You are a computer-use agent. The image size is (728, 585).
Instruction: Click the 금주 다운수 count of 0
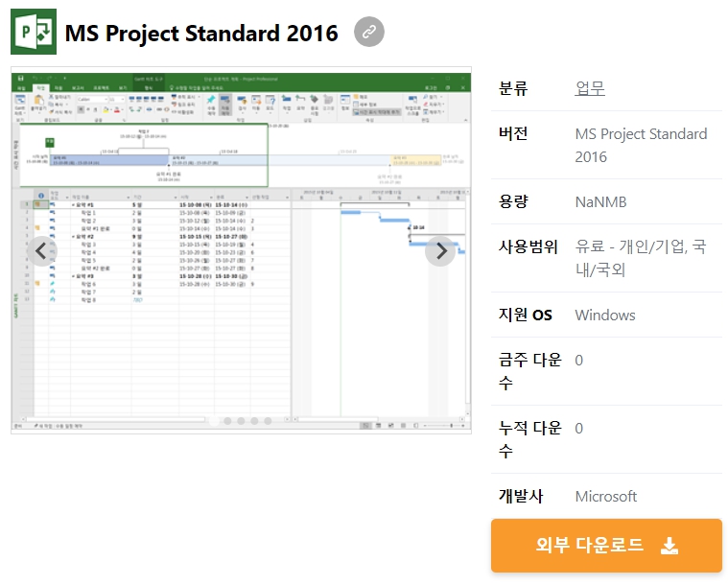click(579, 361)
